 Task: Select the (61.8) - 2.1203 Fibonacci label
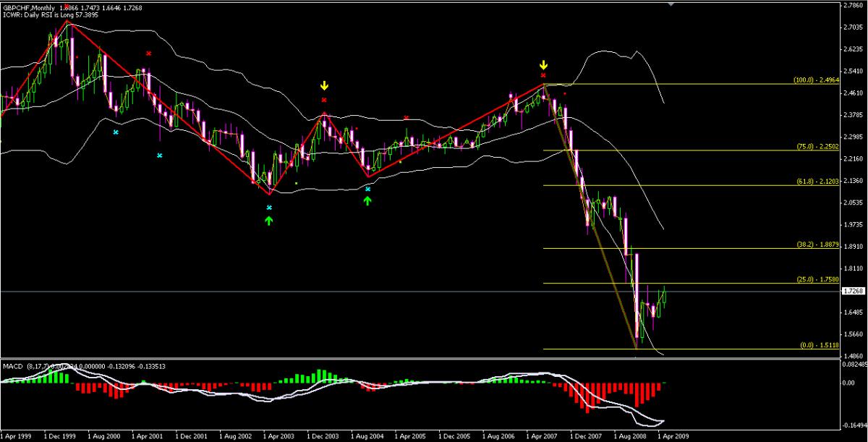818,181
